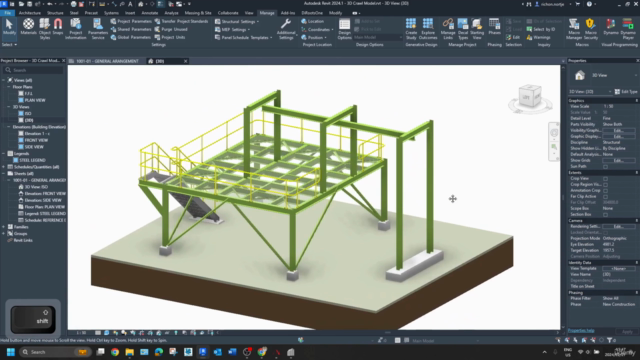640x360 pixels.
Task: Open the Warnings inquiry tool
Action: point(538,37)
